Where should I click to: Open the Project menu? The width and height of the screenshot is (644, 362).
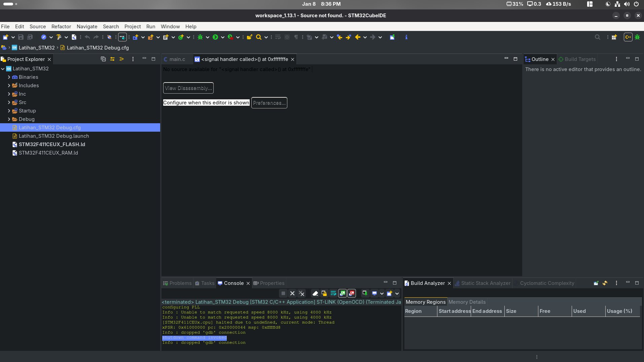[x=132, y=27]
